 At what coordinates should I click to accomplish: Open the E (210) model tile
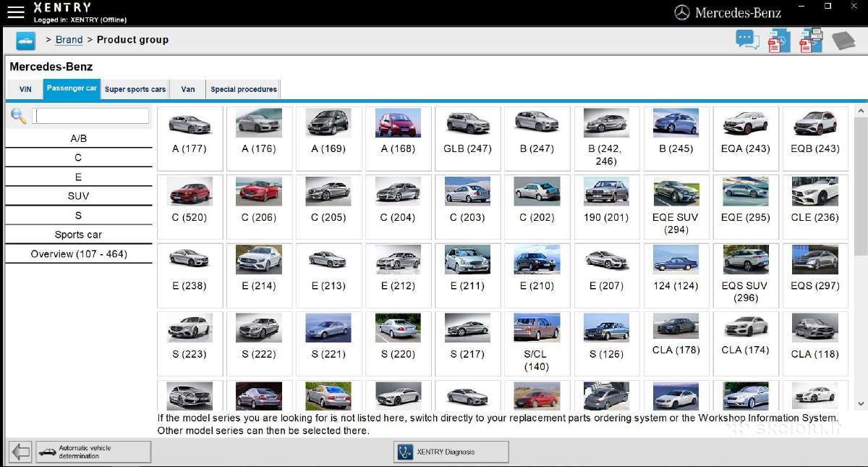point(537,275)
